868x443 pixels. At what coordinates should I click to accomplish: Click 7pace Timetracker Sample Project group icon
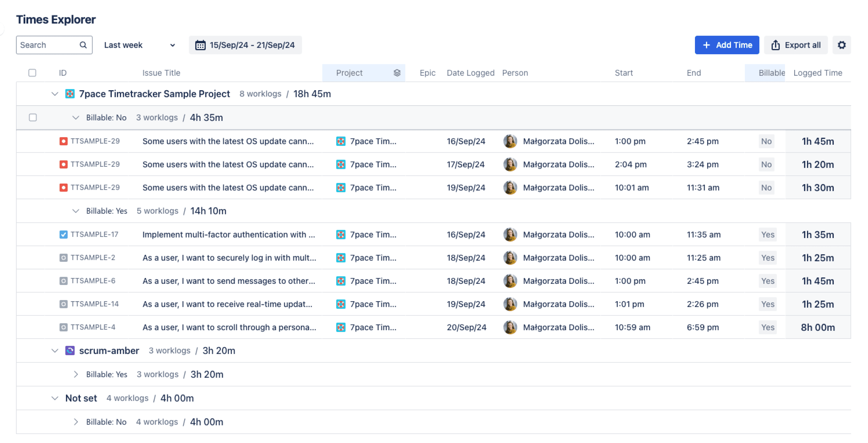point(70,94)
